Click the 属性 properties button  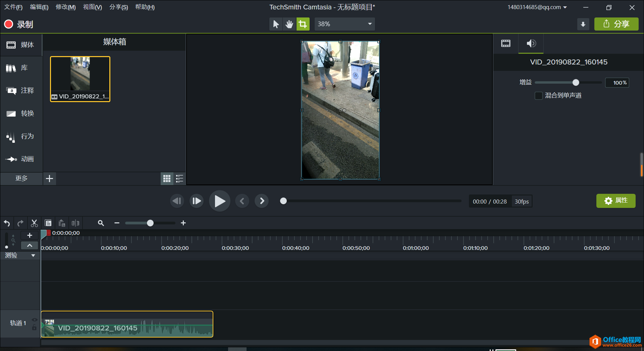pyautogui.click(x=616, y=201)
